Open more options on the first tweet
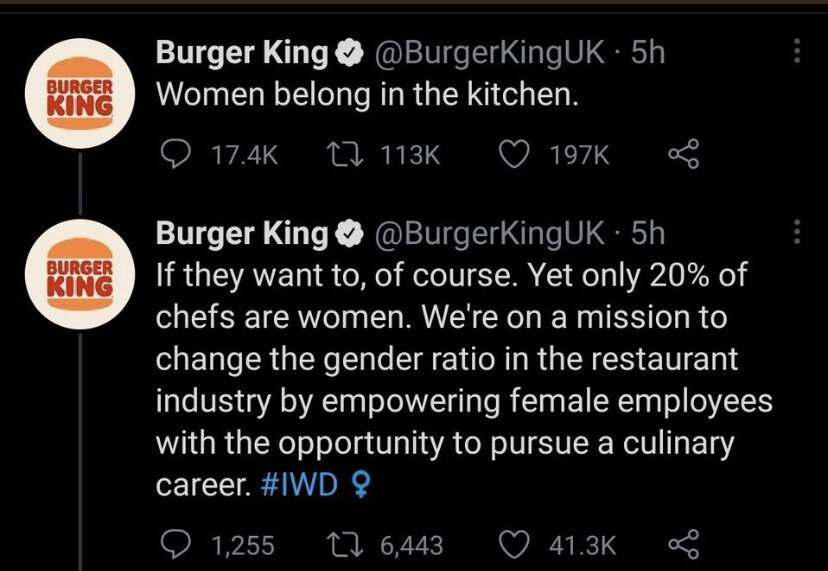828x571 pixels. coord(797,52)
